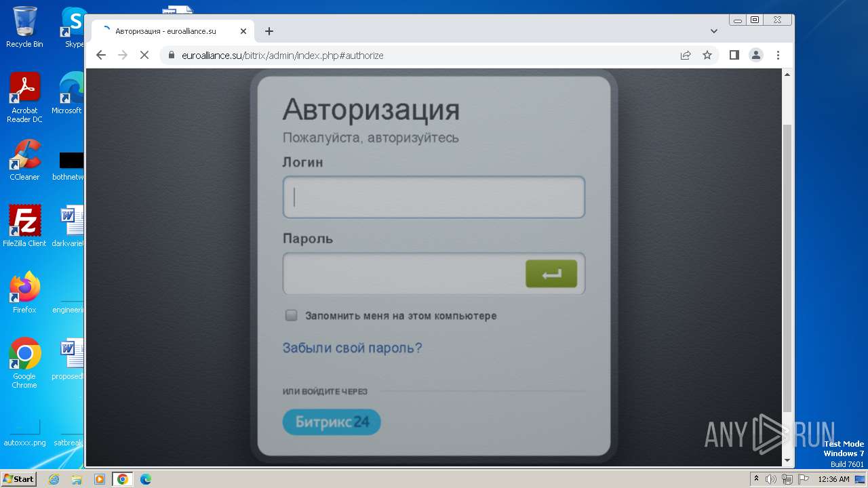Restore down the Chrome window
Viewport: 868px width, 488px height.
point(755,20)
